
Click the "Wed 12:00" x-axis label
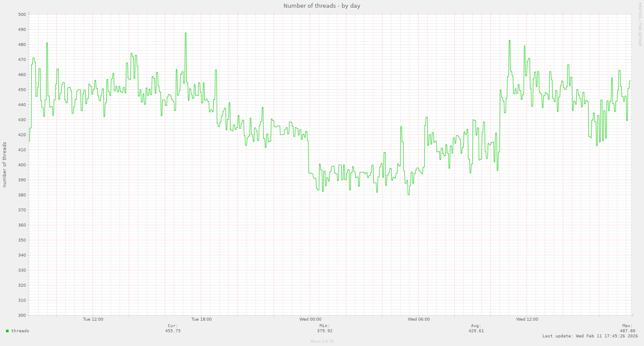(x=527, y=319)
